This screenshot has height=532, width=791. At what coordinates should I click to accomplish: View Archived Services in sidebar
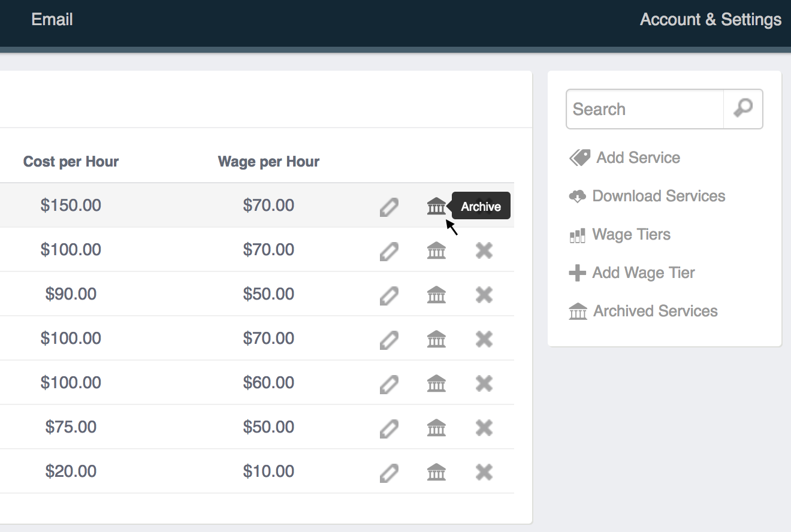[x=655, y=311]
